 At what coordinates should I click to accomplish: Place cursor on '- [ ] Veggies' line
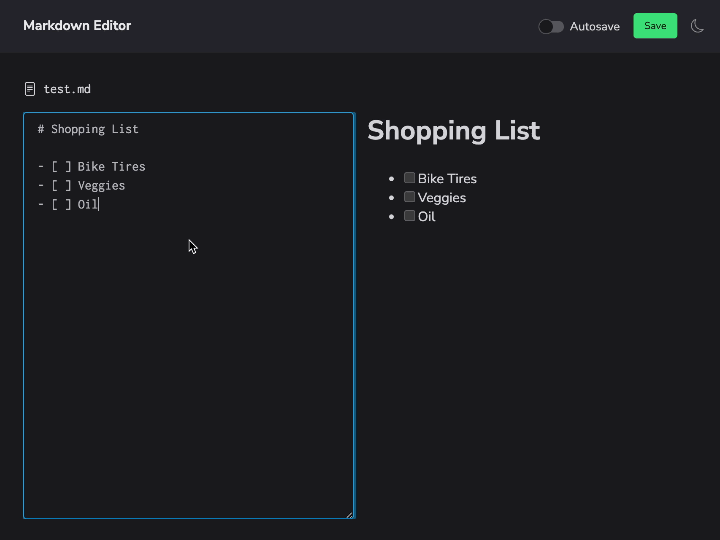pos(81,186)
